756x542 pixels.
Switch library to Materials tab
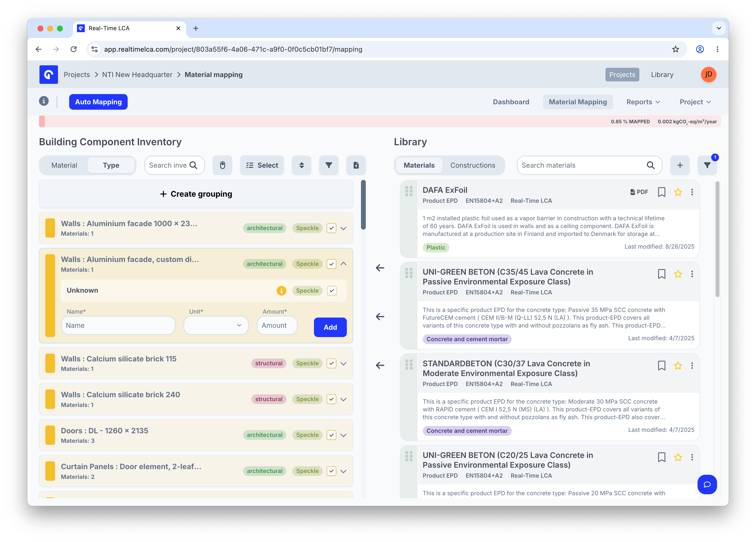pyautogui.click(x=419, y=165)
